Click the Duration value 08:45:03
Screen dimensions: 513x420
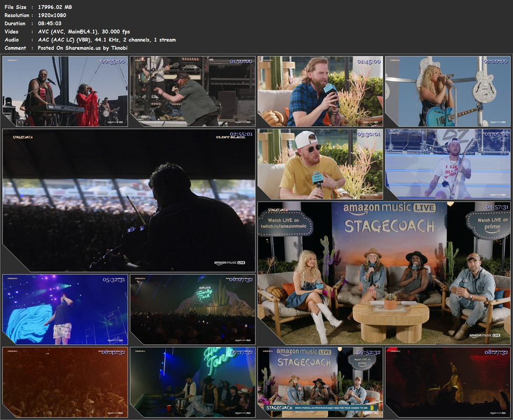click(x=50, y=23)
